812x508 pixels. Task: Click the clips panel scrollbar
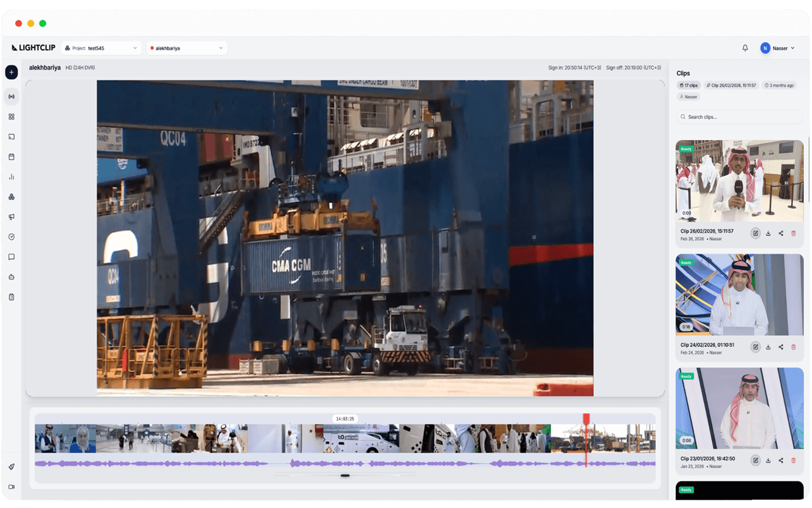[809, 169]
